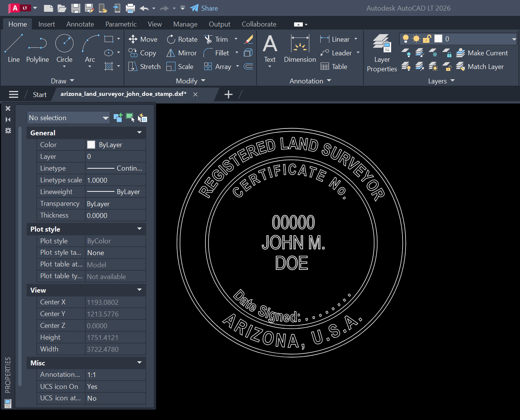Image resolution: width=520 pixels, height=420 pixels.
Task: Activate the Scale tool
Action: pos(180,67)
